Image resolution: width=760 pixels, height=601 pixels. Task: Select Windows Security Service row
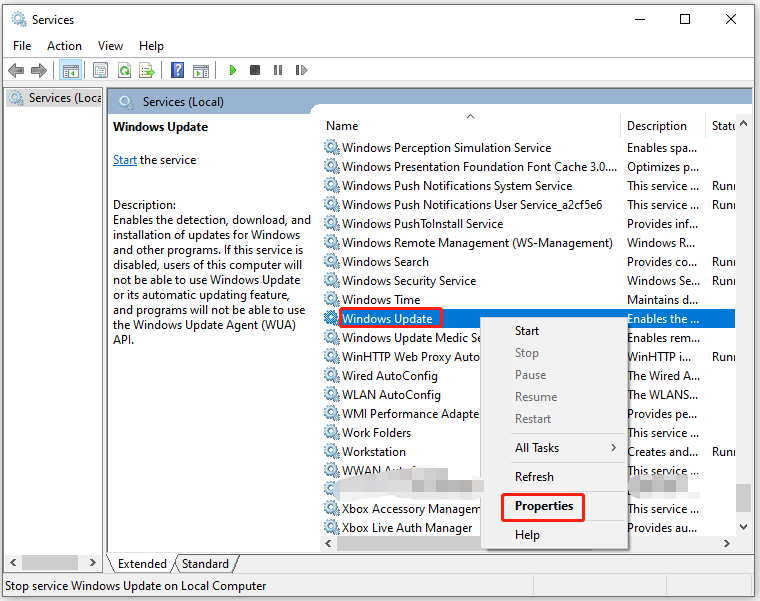(529, 281)
